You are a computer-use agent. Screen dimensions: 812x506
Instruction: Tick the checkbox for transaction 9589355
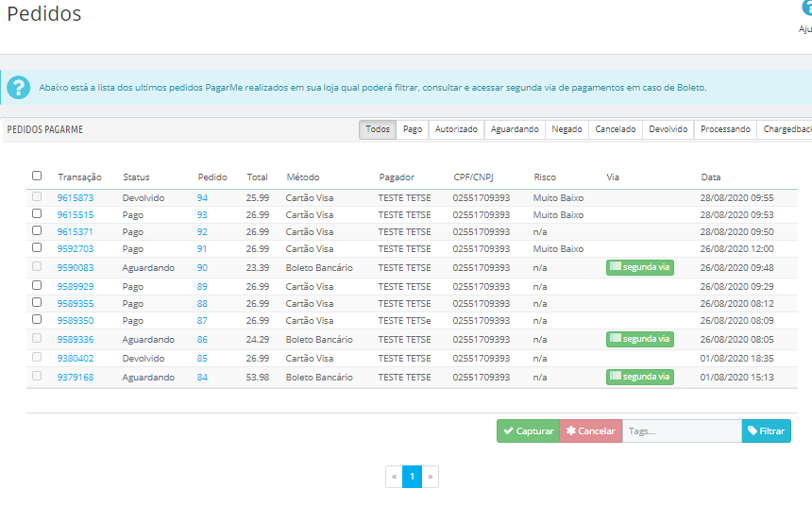click(37, 302)
